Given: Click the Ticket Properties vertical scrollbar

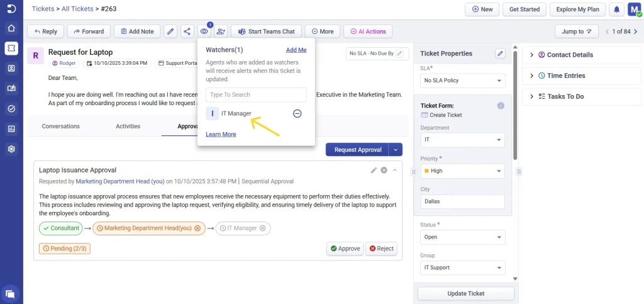Looking at the screenshot, I should pos(515,101).
